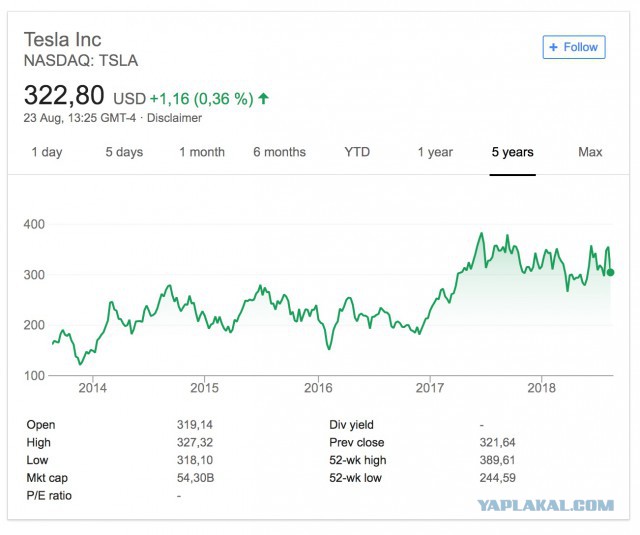Click the Open value 319,14

(x=195, y=425)
